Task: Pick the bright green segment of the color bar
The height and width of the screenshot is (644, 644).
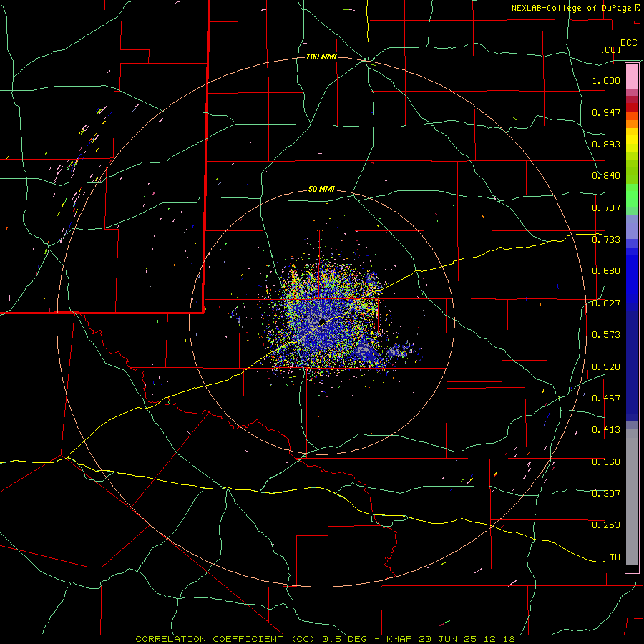Action: [x=632, y=195]
